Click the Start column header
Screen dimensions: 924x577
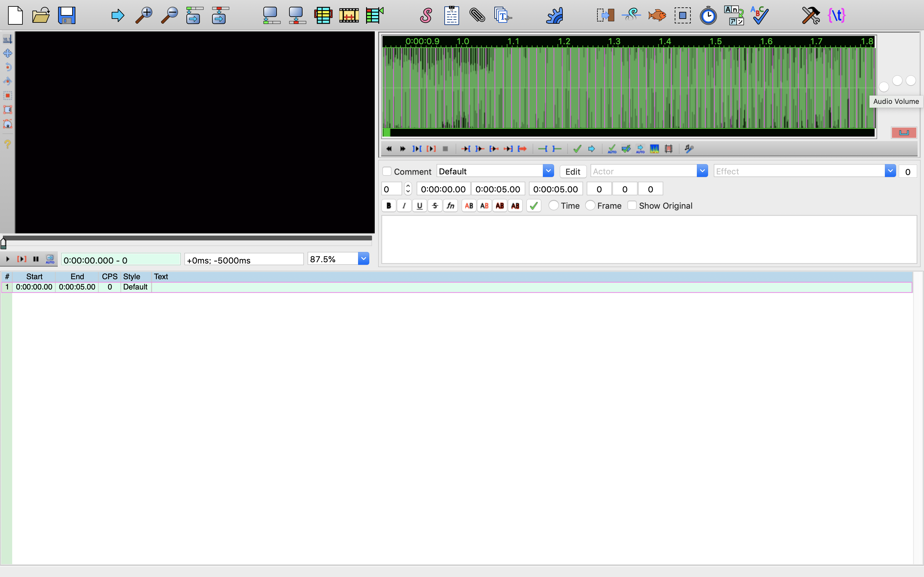[34, 277]
